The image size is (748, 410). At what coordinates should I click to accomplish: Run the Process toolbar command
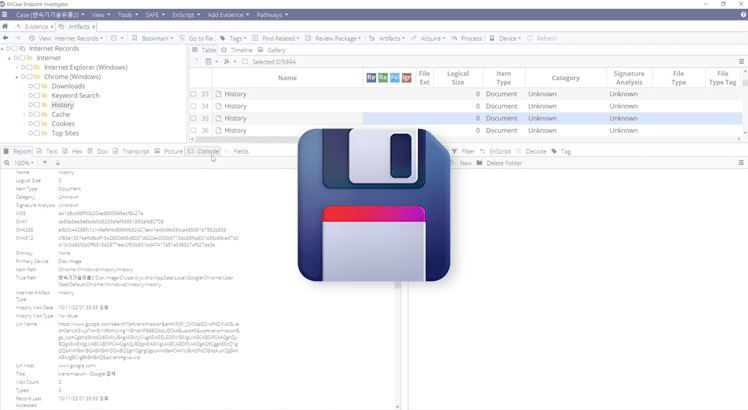tap(467, 38)
